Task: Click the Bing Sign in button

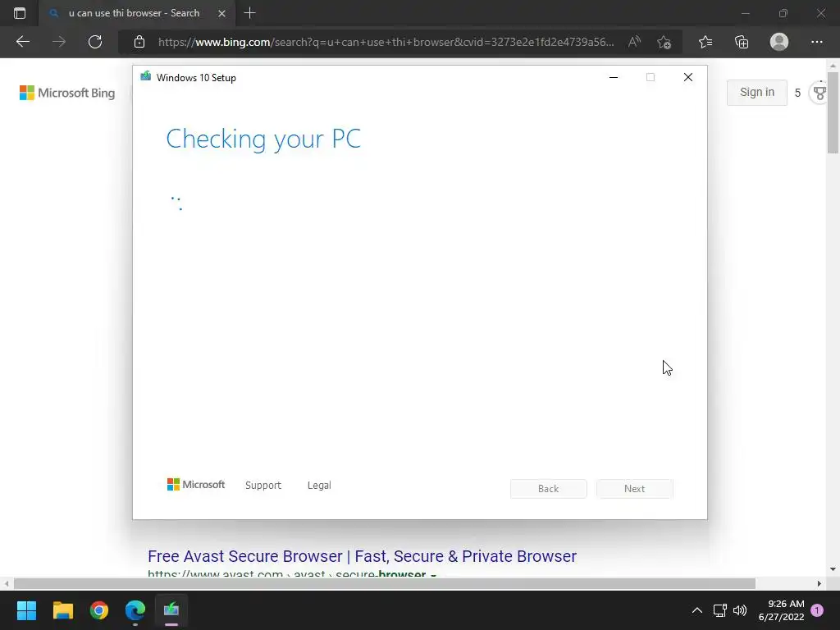Action: [x=757, y=92]
